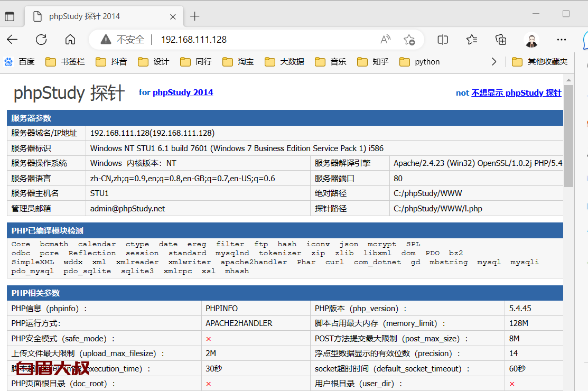The height and width of the screenshot is (391, 588).
Task: Click the pdo_mysql module name
Action: (x=33, y=271)
